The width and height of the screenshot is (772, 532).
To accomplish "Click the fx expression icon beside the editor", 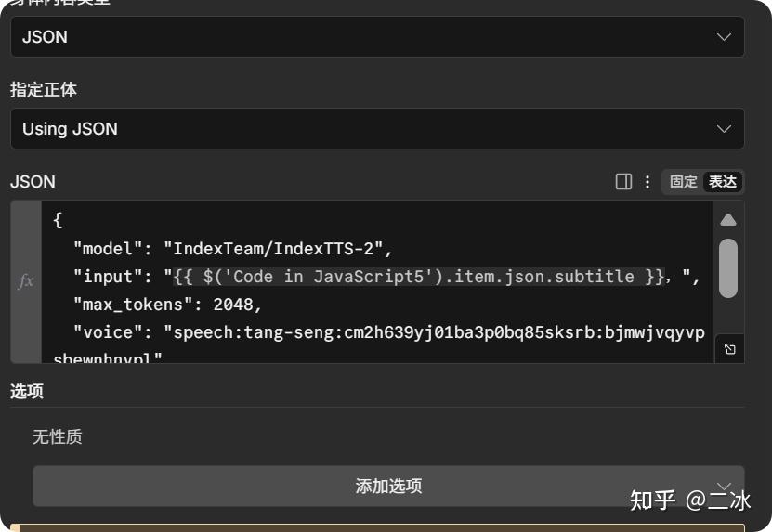I will coord(26,280).
